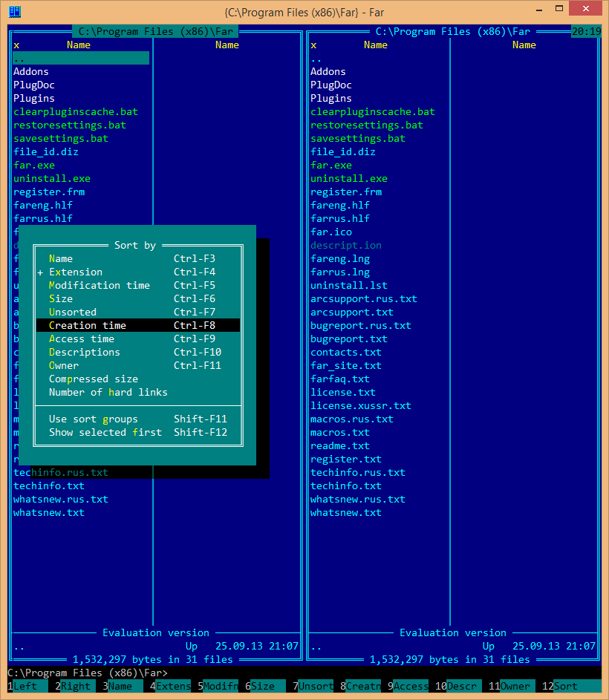Select Compressed size sort entry
This screenshot has height=700, width=609.
coord(138,379)
